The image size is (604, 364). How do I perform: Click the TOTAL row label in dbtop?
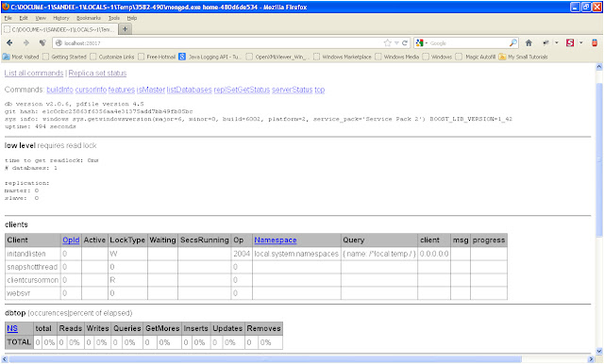19,342
